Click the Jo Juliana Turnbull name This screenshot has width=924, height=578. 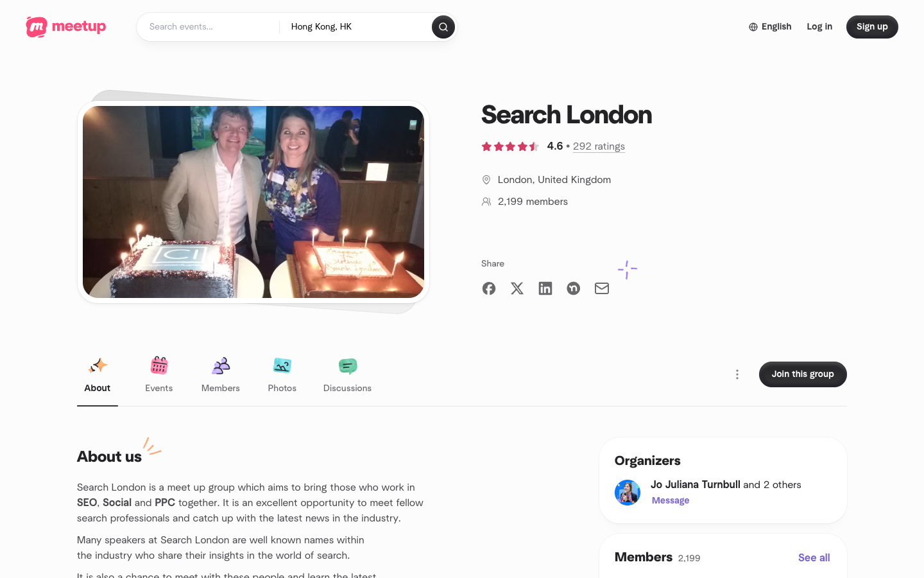point(696,484)
